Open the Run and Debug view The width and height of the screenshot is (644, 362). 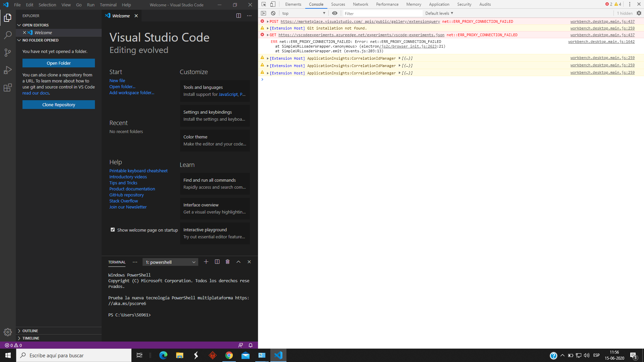pyautogui.click(x=8, y=70)
